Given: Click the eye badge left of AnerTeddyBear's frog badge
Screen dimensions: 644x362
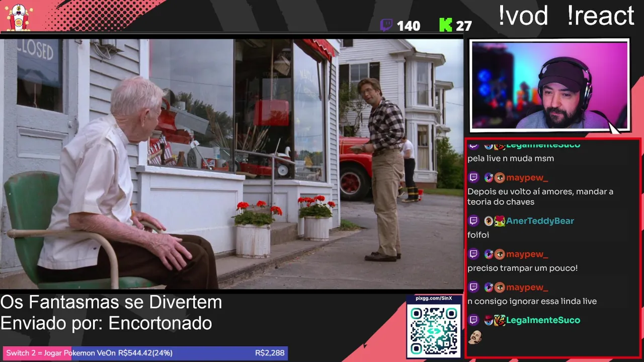Looking at the screenshot, I should click(x=489, y=221).
